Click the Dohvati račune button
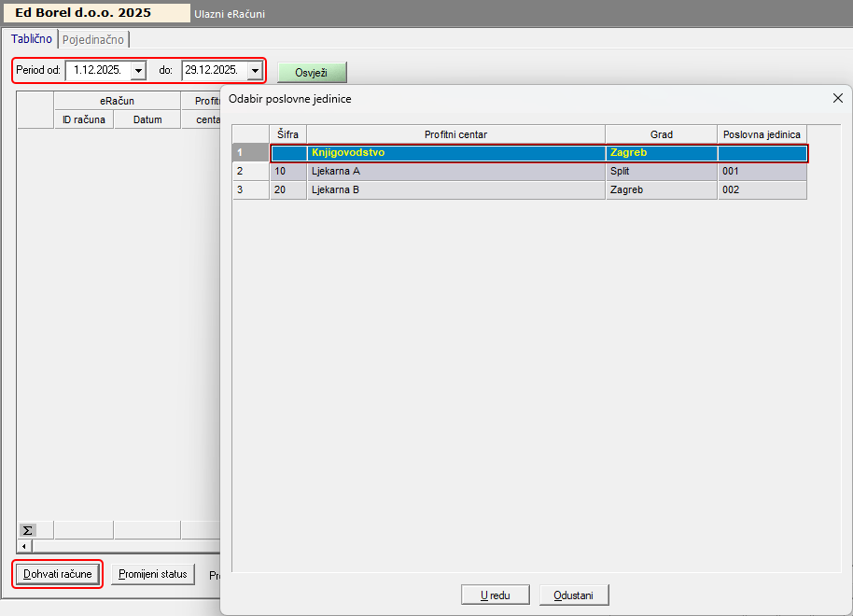 (x=58, y=574)
